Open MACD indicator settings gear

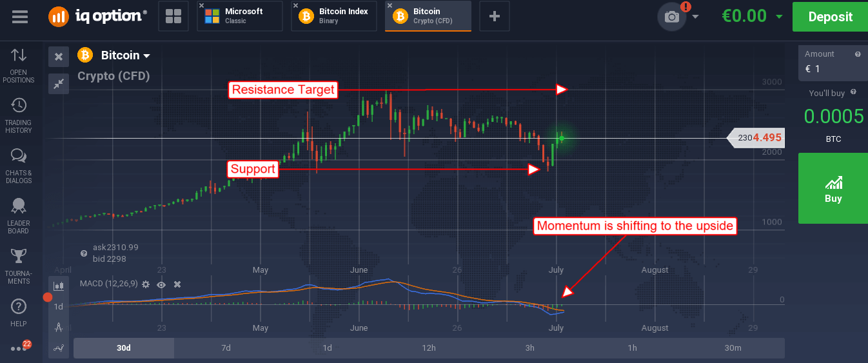pyautogui.click(x=146, y=284)
